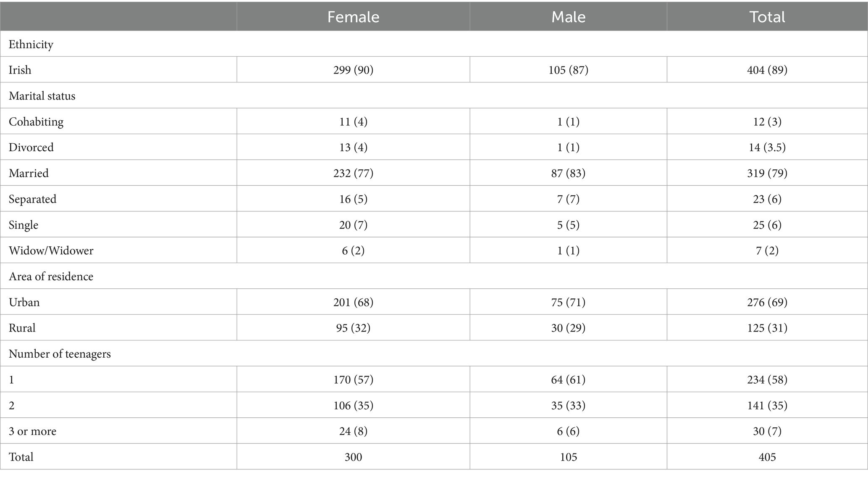Select the Irish row label
The height and width of the screenshot is (477, 868).
click(x=20, y=70)
